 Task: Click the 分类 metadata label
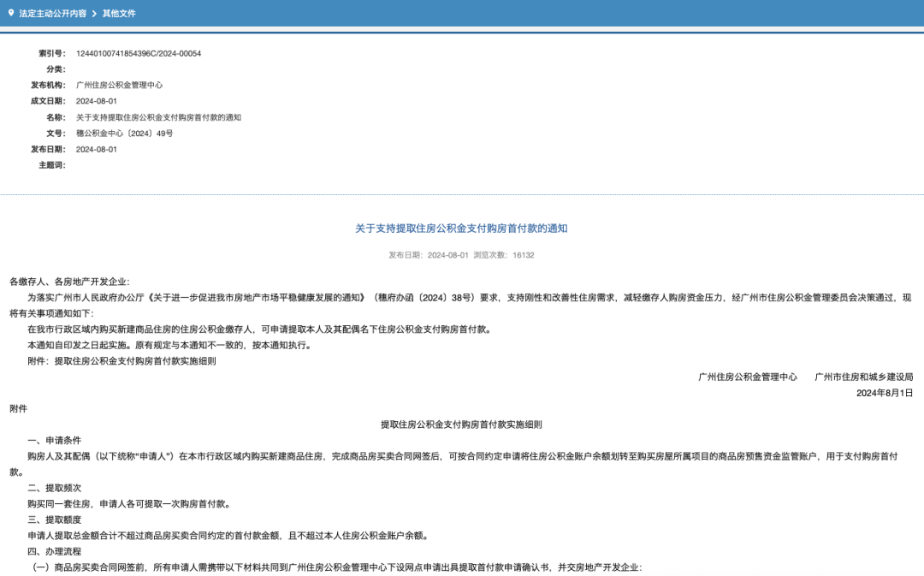pos(56,69)
